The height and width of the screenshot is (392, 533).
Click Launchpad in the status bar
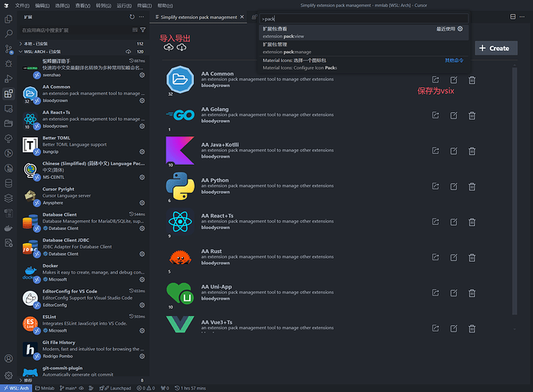point(115,388)
